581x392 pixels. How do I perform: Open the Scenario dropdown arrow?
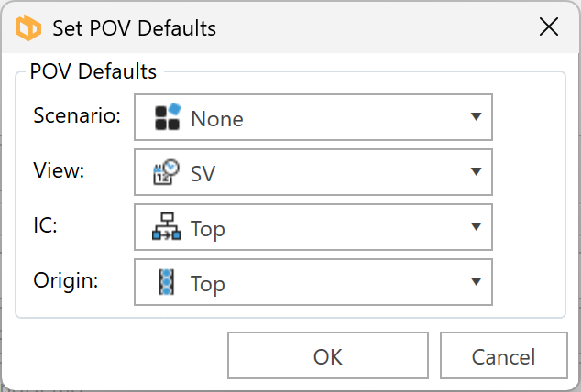[x=476, y=117]
